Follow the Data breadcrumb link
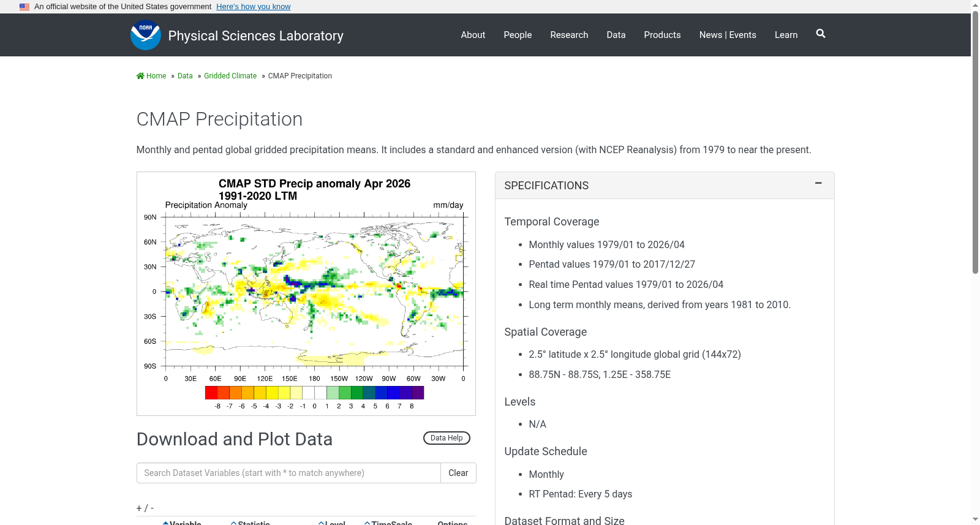 [x=185, y=76]
